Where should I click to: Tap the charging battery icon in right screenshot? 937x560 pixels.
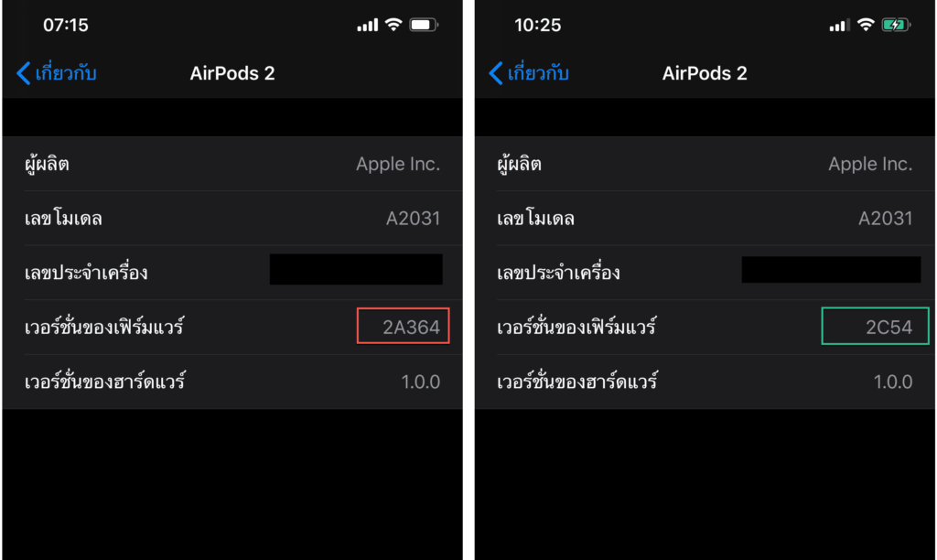point(897,25)
